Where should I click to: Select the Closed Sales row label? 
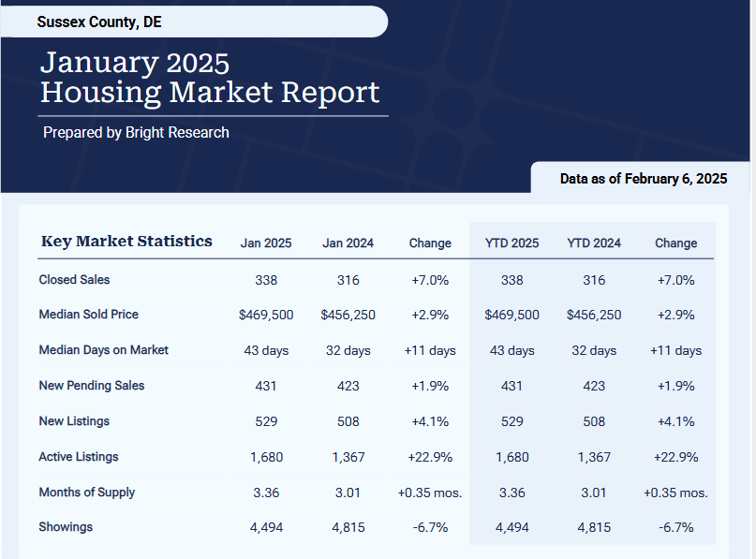click(74, 280)
